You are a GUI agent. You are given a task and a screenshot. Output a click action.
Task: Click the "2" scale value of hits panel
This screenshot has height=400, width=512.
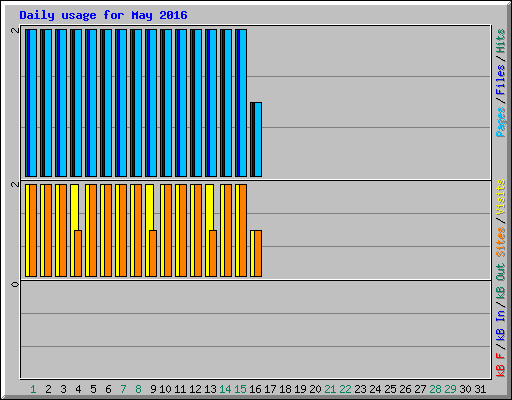15,30
